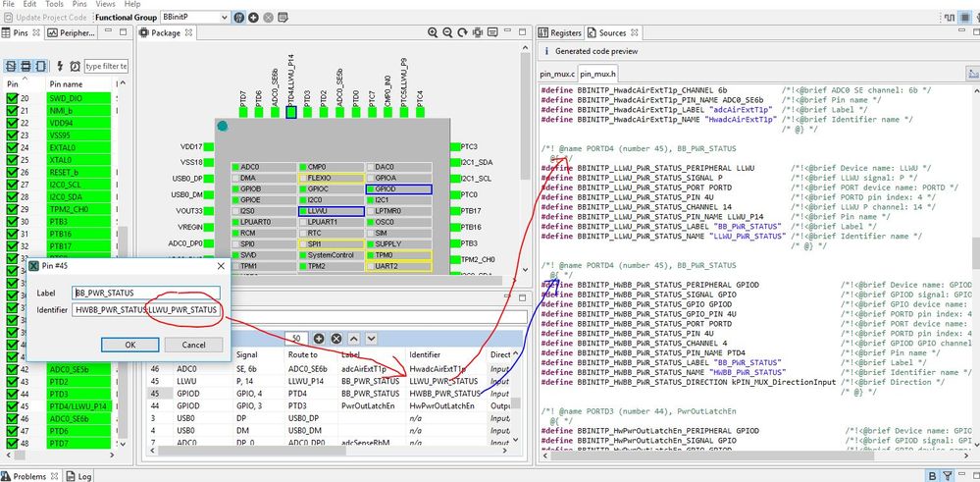The image size is (980, 482).
Task: Open the Views menu
Action: coord(106,4)
